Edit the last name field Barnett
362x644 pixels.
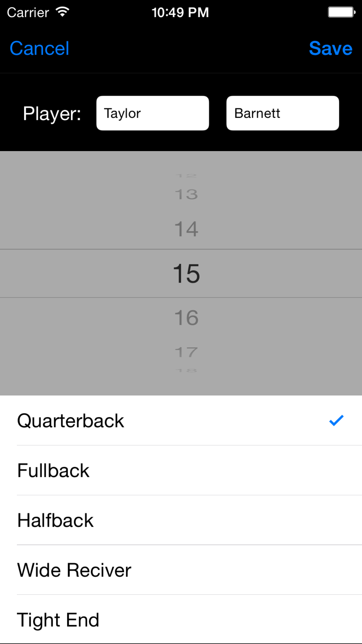point(282,113)
